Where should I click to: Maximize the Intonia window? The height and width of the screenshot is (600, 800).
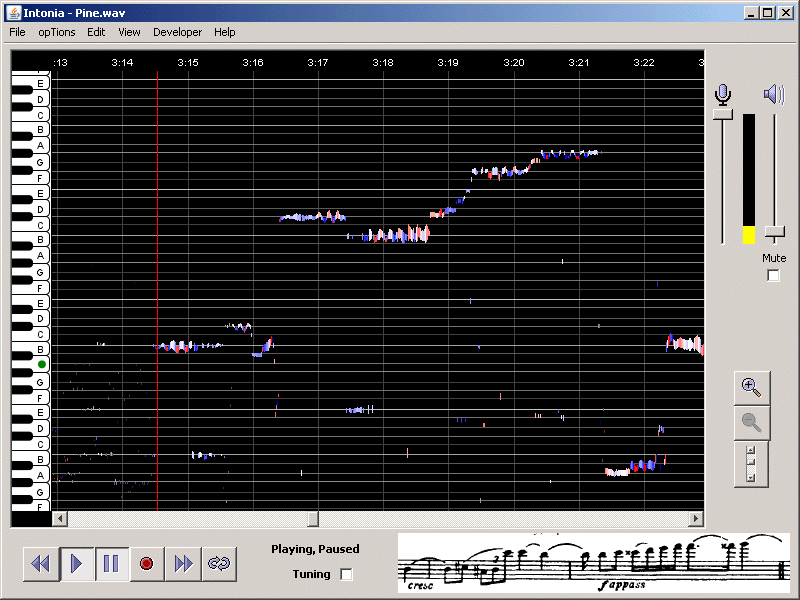pyautogui.click(x=768, y=13)
